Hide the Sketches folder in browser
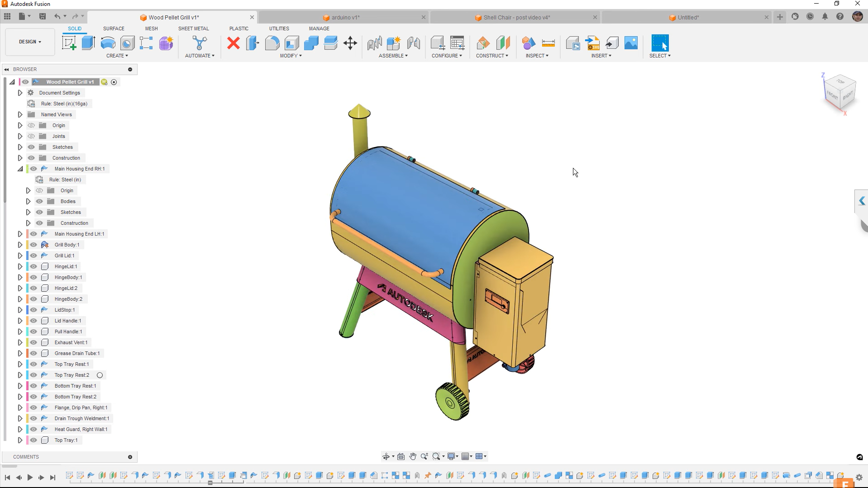 [31, 147]
